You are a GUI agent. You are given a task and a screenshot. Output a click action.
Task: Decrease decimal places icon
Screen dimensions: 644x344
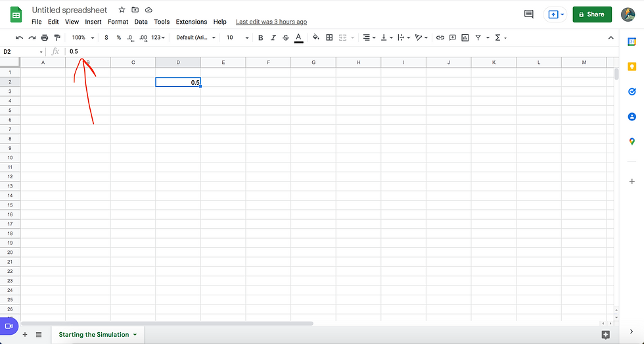point(130,37)
